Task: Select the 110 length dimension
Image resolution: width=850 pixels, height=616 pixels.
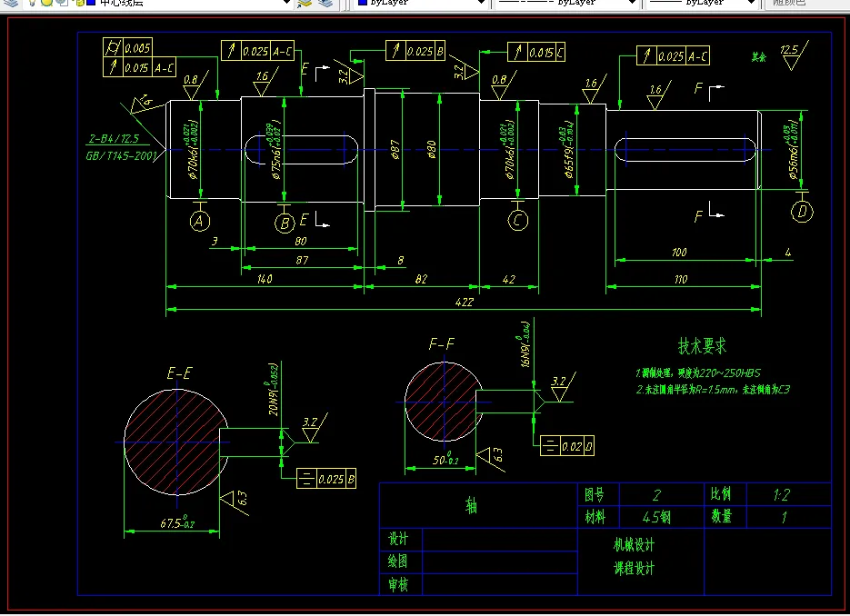Action: pyautogui.click(x=681, y=280)
